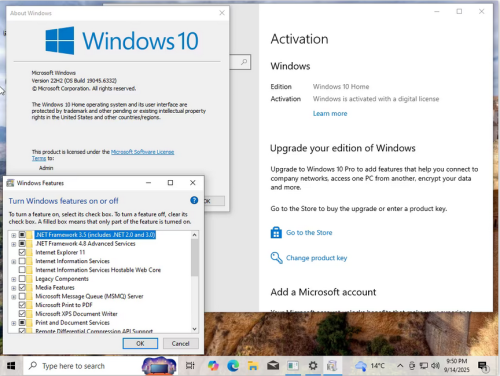Launch File Explorer from the taskbar

point(253,366)
